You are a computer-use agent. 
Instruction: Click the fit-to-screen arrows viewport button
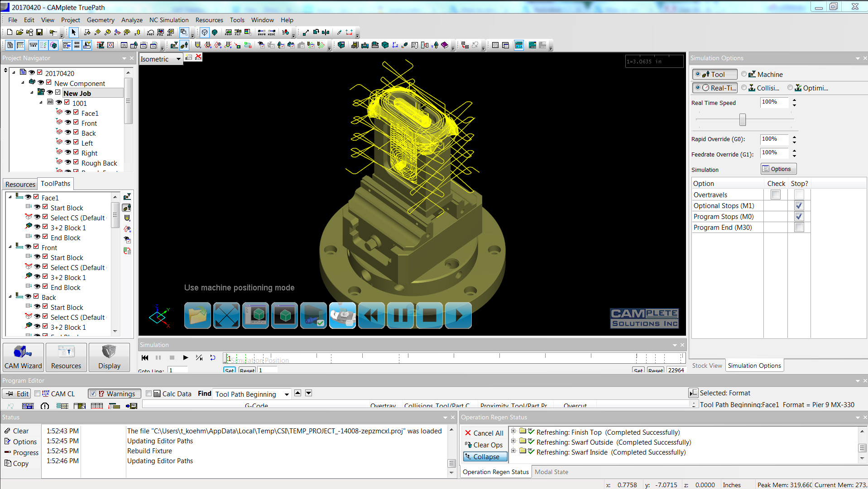[x=226, y=315]
